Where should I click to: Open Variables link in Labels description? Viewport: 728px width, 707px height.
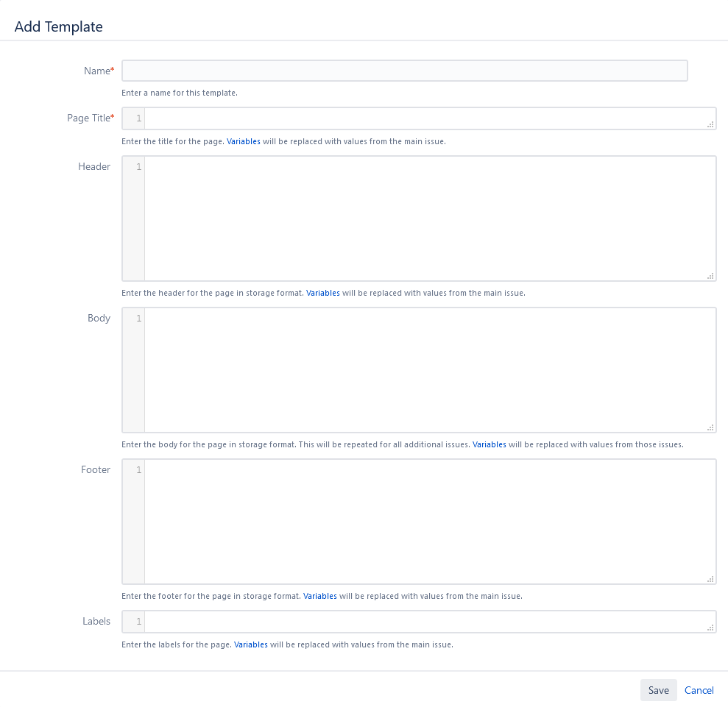point(251,644)
